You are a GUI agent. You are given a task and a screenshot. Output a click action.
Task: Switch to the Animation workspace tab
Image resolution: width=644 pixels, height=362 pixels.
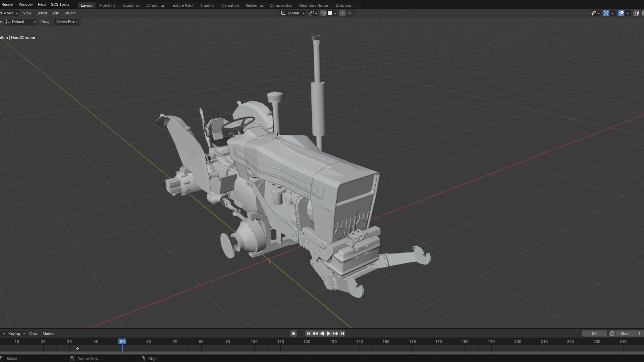pyautogui.click(x=230, y=5)
